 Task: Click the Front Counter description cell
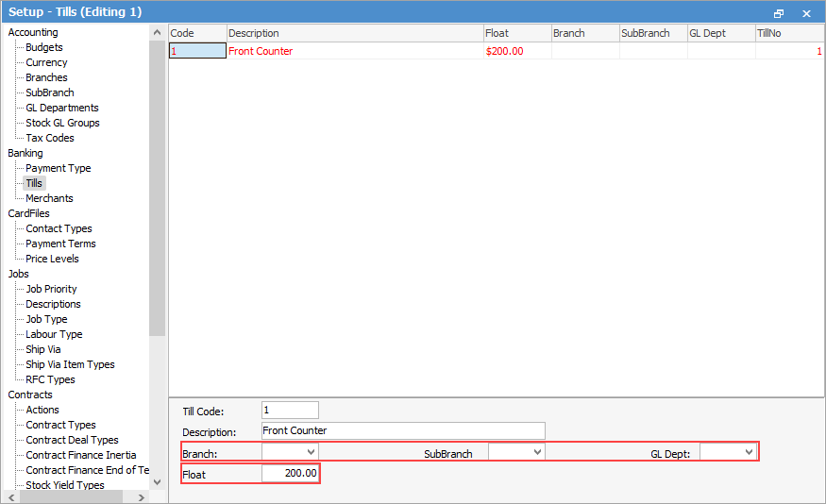(x=355, y=51)
